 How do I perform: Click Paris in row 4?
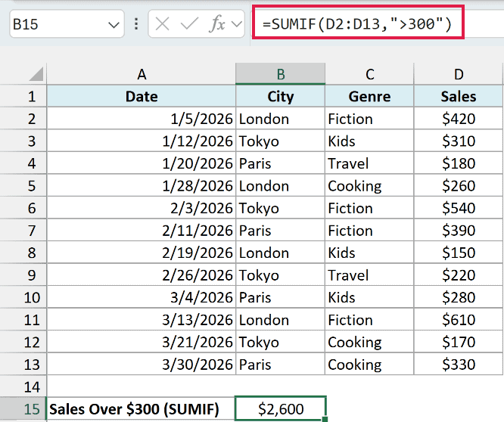tap(280, 163)
